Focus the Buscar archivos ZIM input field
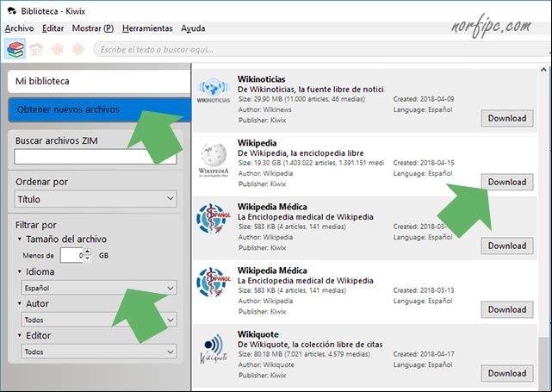 click(x=95, y=157)
